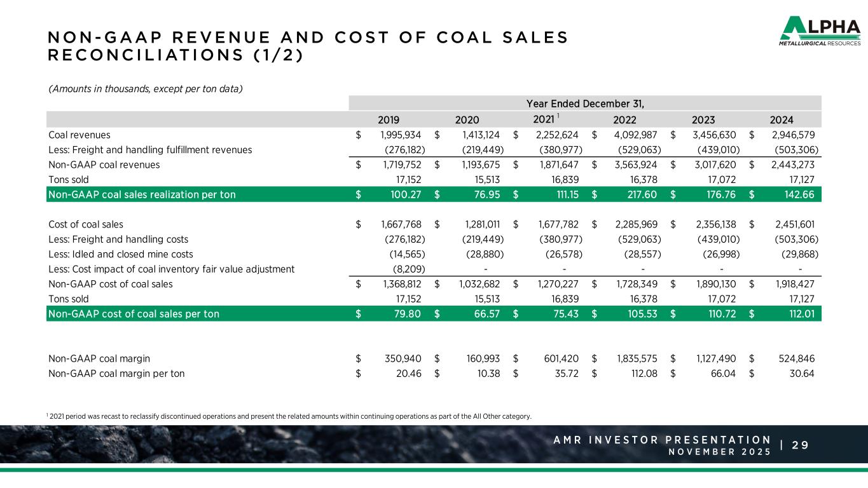Select the 2019 column header
Viewport: 868px width, 488px height.
[389, 119]
